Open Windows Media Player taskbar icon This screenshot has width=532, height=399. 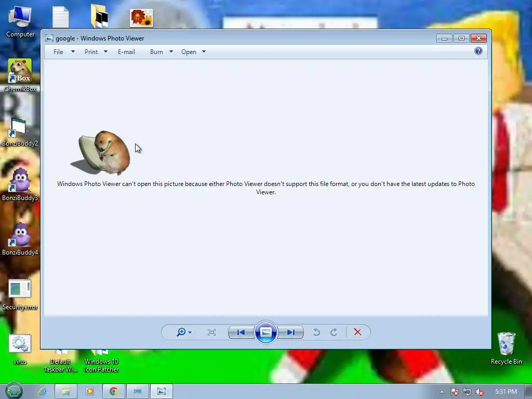90,391
